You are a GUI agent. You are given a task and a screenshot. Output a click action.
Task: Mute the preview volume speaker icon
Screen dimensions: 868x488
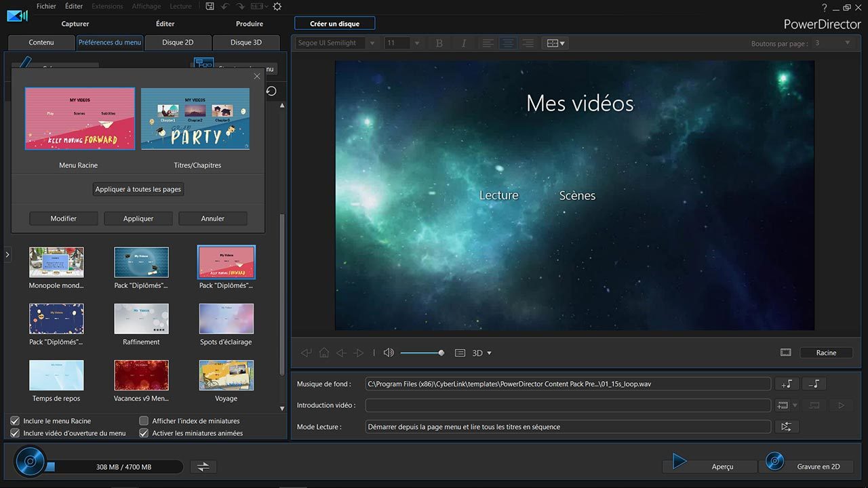[389, 352]
